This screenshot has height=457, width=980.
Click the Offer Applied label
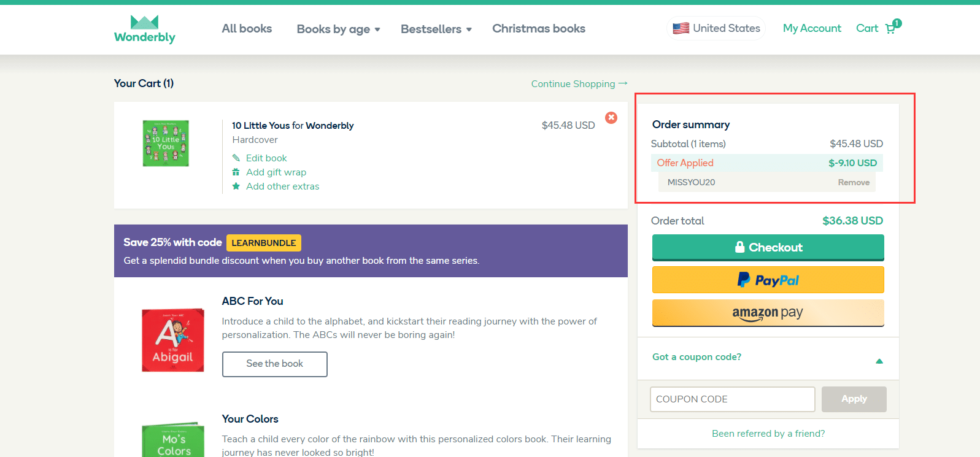(x=685, y=163)
